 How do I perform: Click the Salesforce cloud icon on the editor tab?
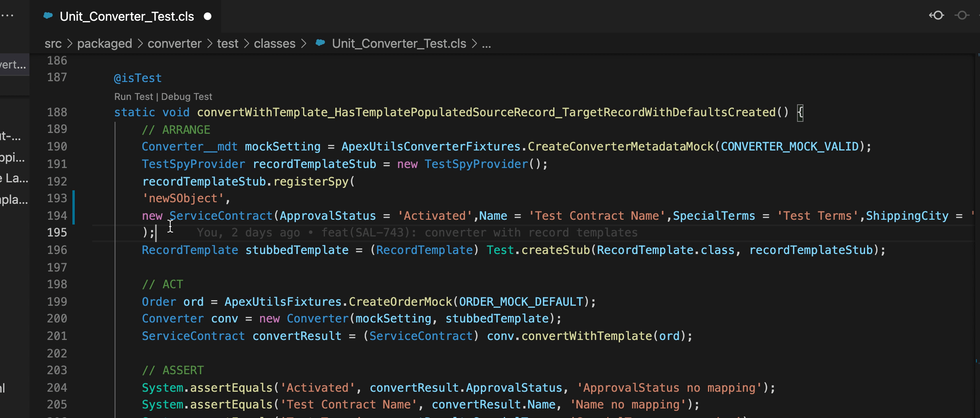(48, 16)
